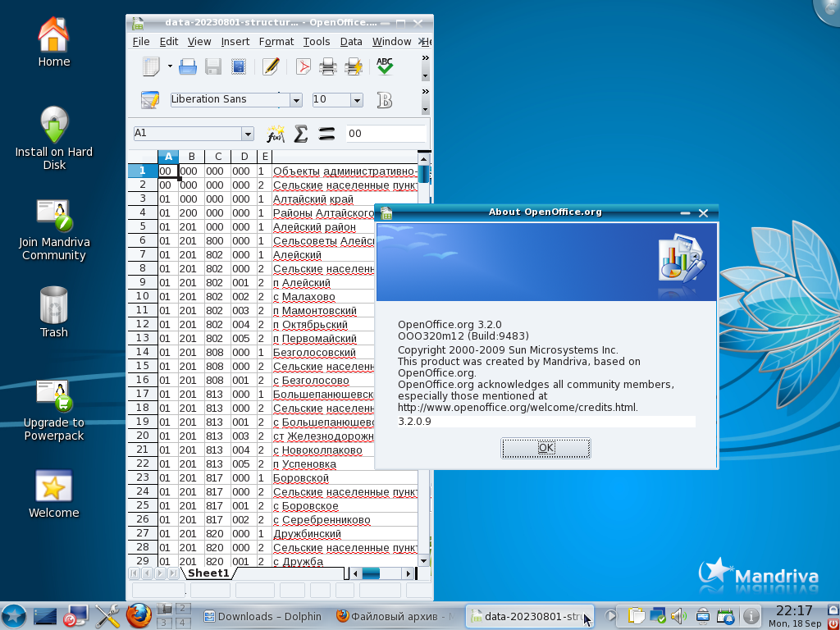Open the File menu
Screen dimensions: 840x630
(141, 41)
